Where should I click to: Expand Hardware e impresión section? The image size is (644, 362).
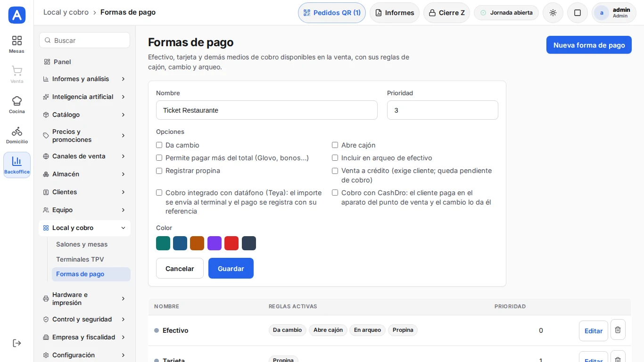point(84,298)
